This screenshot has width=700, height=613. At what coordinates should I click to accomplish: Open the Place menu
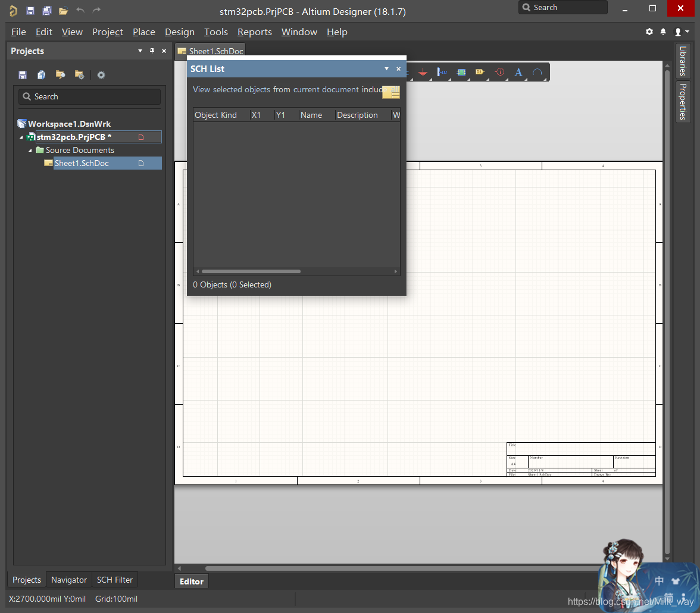[x=144, y=32]
